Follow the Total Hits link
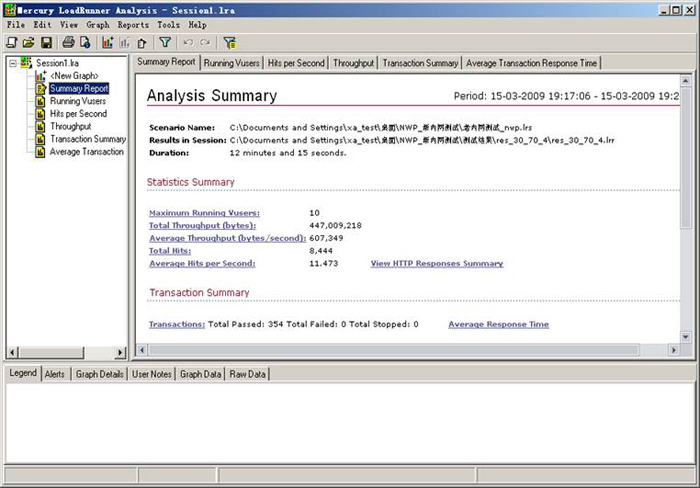This screenshot has width=700, height=488. click(x=170, y=251)
